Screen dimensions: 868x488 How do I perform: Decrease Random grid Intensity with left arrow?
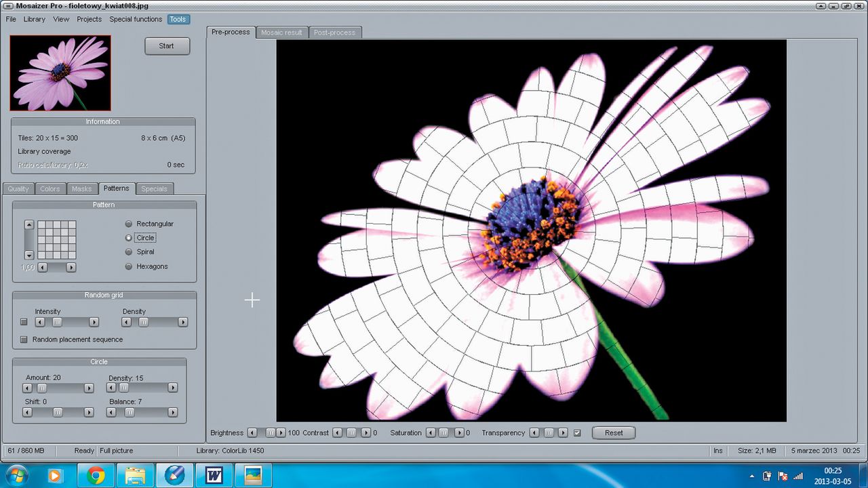(39, 322)
